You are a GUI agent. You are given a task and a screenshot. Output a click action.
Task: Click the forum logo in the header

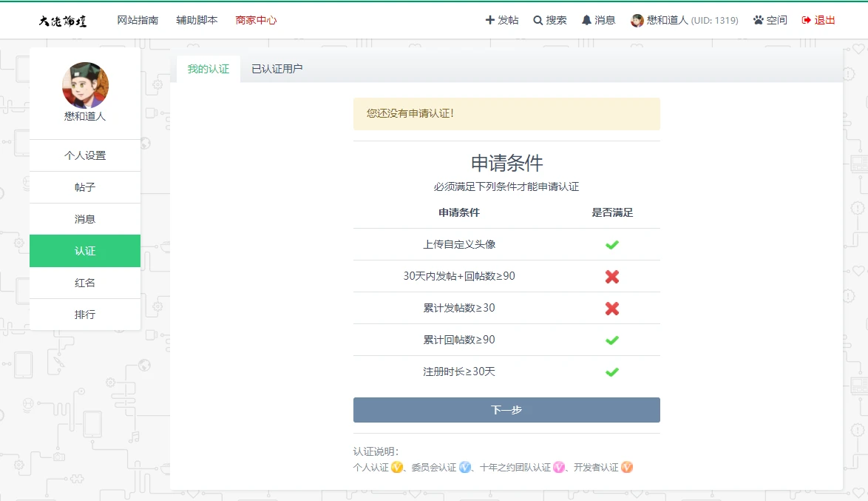[x=63, y=21]
